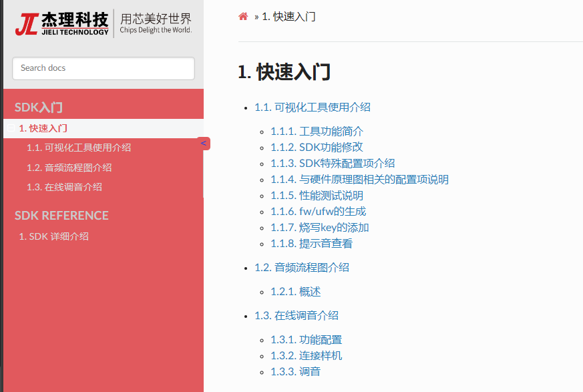
Task: Open 1.1.6. fw/ufw的生成 link
Action: [x=319, y=212]
